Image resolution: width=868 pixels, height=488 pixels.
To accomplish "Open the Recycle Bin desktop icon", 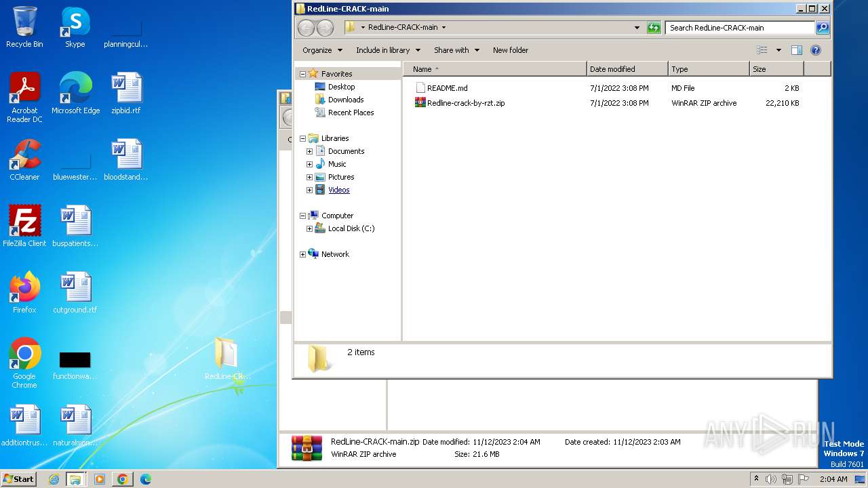I will click(24, 27).
